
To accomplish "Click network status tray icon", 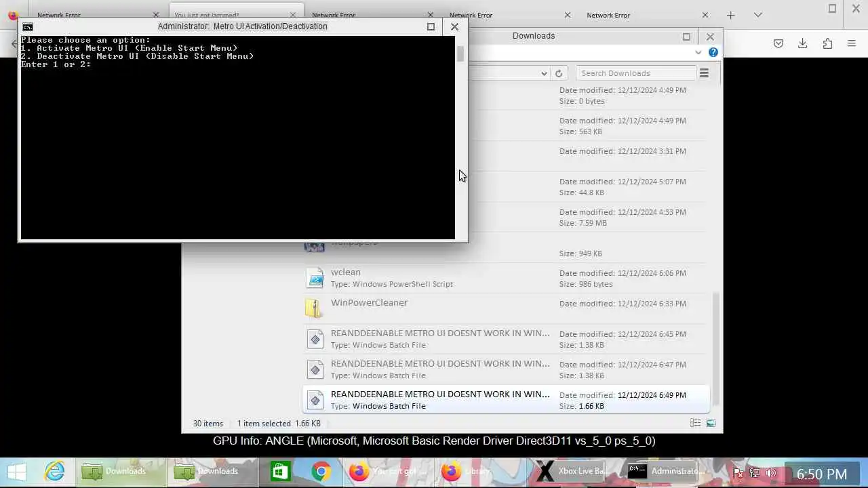I will (x=755, y=473).
